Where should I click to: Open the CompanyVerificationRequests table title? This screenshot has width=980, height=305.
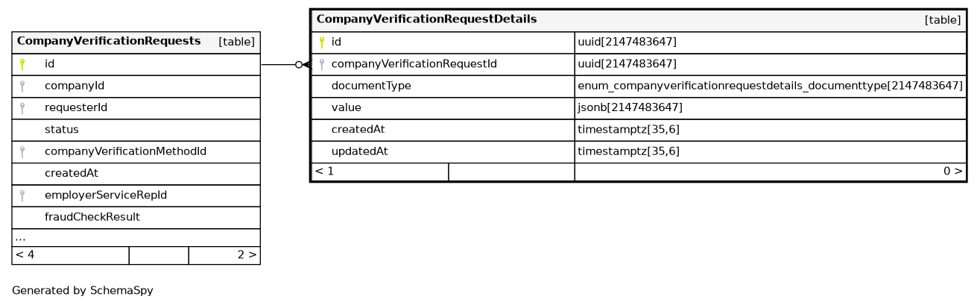(109, 41)
